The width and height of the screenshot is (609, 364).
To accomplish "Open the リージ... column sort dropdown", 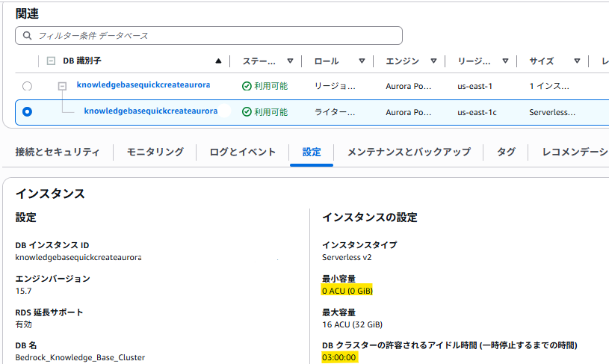I will [x=505, y=61].
